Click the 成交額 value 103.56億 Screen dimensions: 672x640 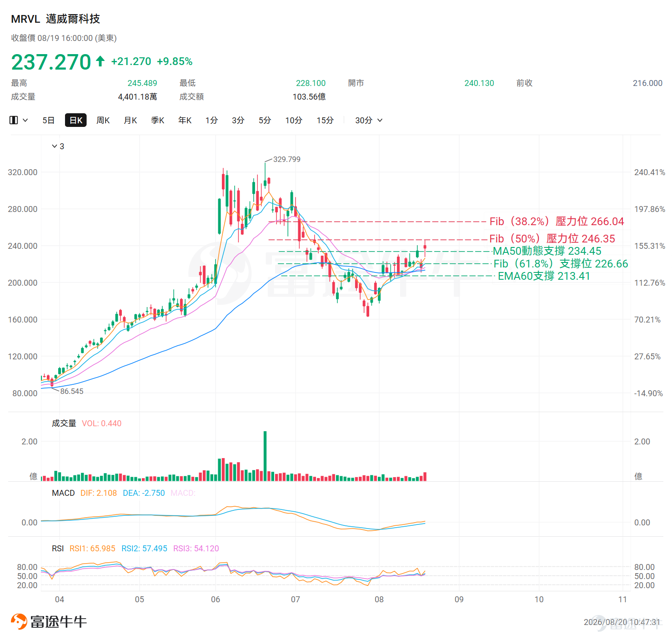point(309,97)
